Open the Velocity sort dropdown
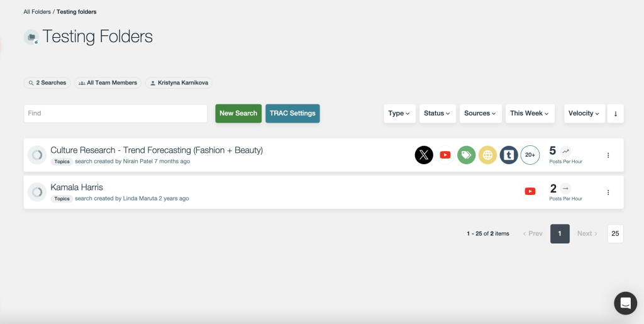The width and height of the screenshot is (644, 324). 584,113
